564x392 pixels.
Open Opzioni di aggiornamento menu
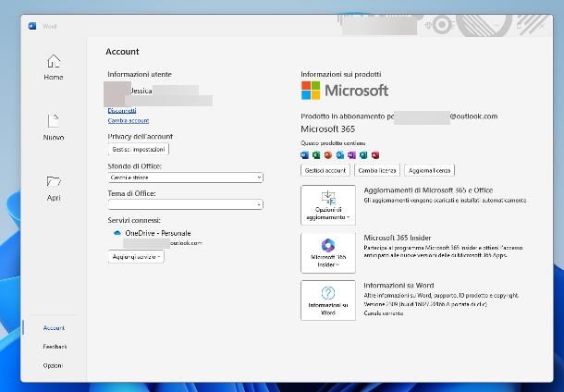click(328, 205)
